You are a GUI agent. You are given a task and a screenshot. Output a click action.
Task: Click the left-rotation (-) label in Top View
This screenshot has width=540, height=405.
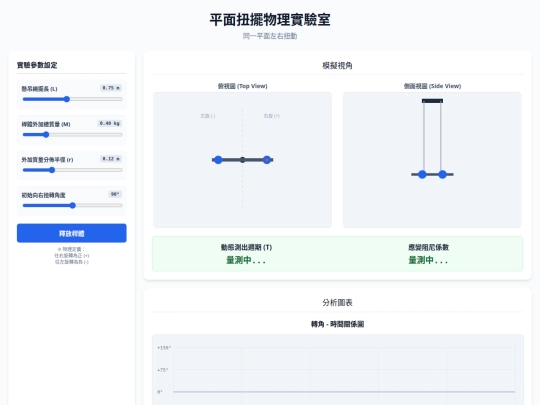point(208,116)
